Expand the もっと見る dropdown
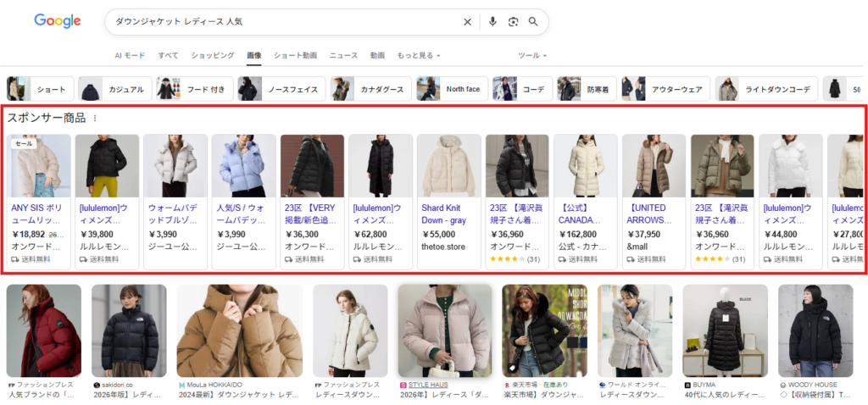Screen dimensions: 868x405 tap(419, 55)
